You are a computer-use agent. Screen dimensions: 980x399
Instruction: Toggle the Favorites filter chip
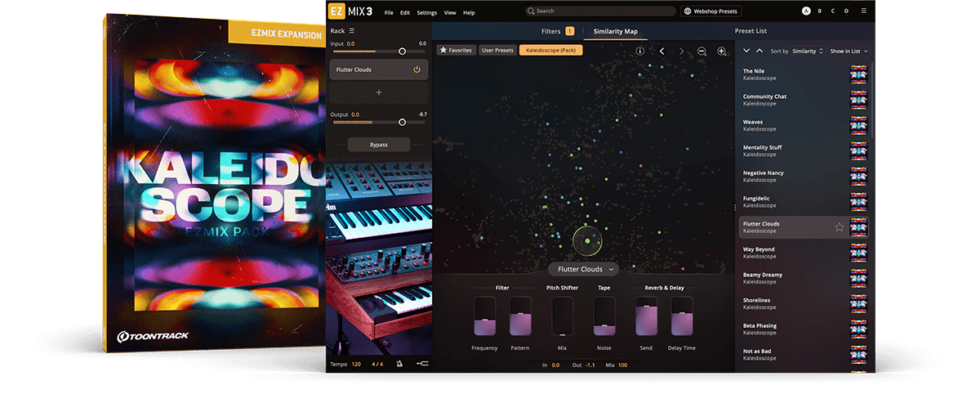[456, 51]
